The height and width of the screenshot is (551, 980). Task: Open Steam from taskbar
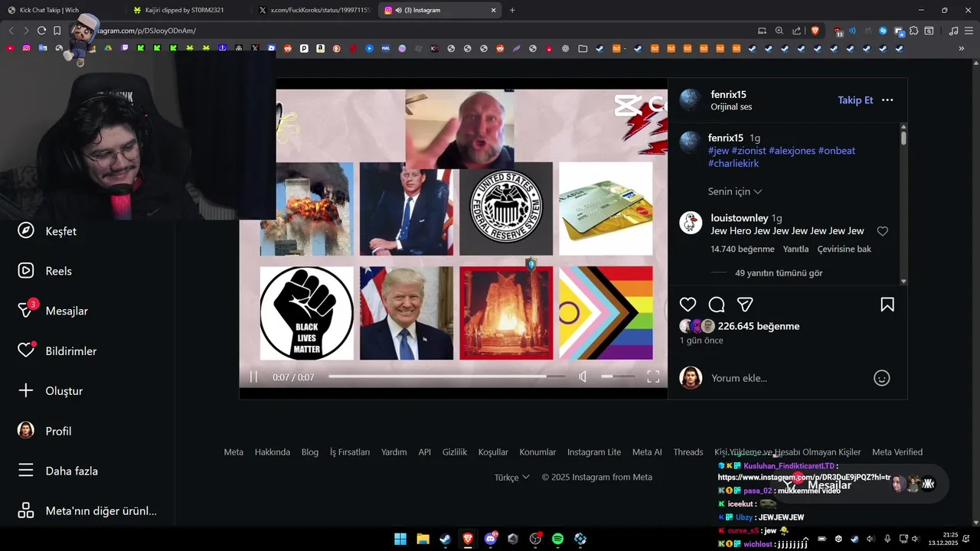pos(445,539)
